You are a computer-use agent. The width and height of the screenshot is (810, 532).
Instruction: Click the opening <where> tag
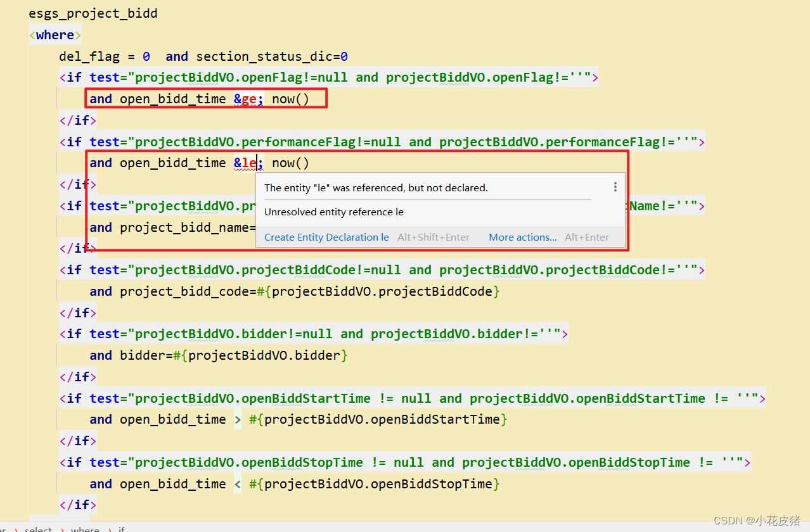[55, 35]
